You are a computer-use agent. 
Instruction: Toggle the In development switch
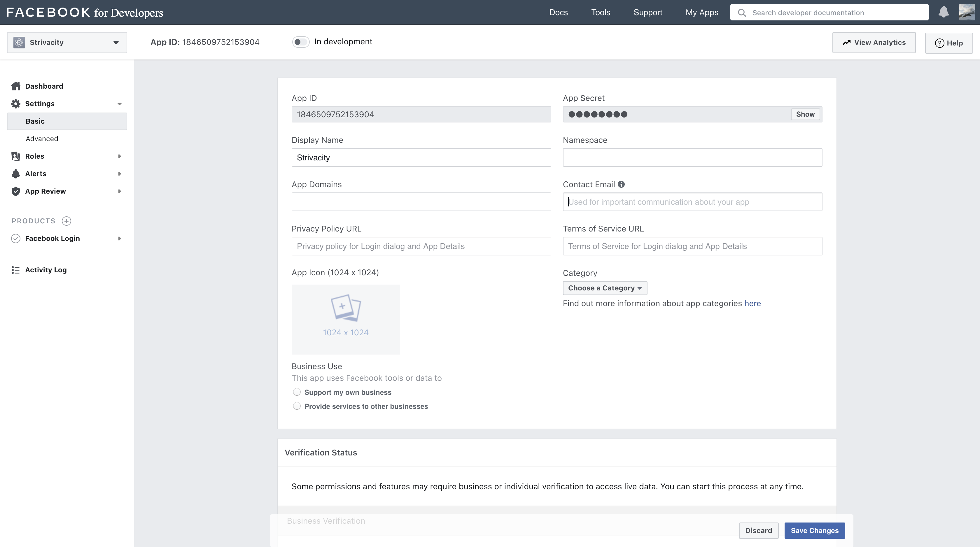click(x=300, y=42)
